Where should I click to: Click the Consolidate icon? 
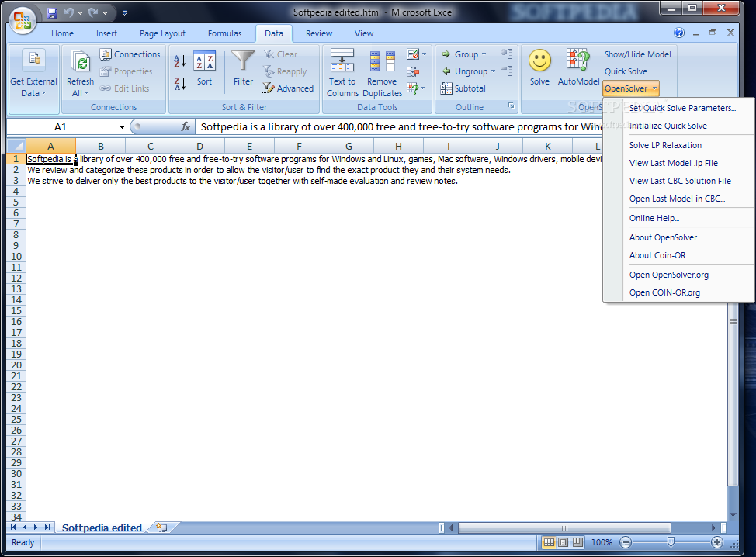tap(413, 72)
